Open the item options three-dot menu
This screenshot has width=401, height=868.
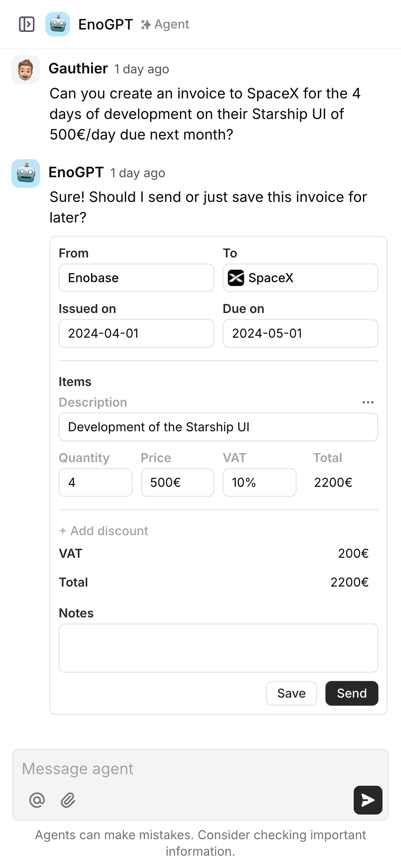click(368, 402)
